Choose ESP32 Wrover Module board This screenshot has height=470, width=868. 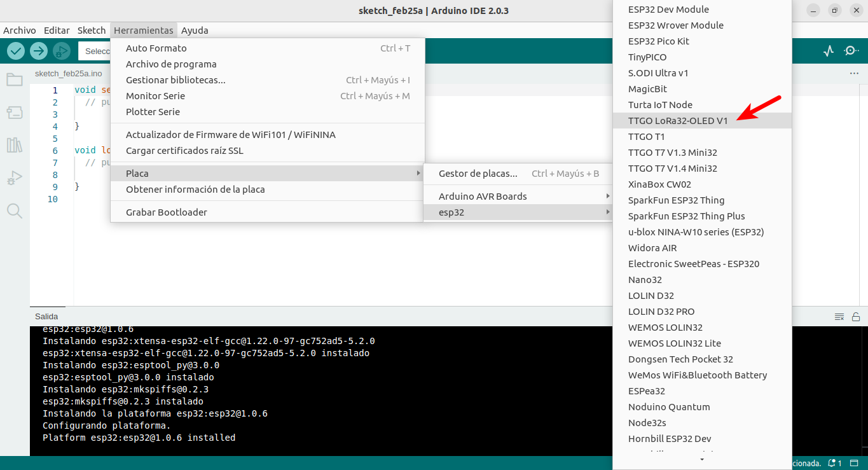[702, 25]
